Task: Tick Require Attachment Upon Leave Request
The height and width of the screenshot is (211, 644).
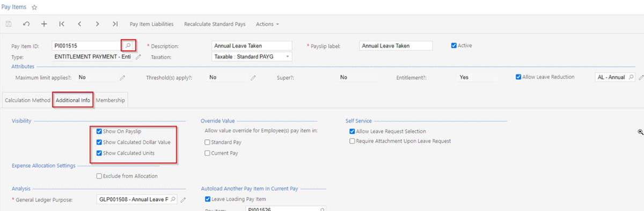Action: pos(352,141)
